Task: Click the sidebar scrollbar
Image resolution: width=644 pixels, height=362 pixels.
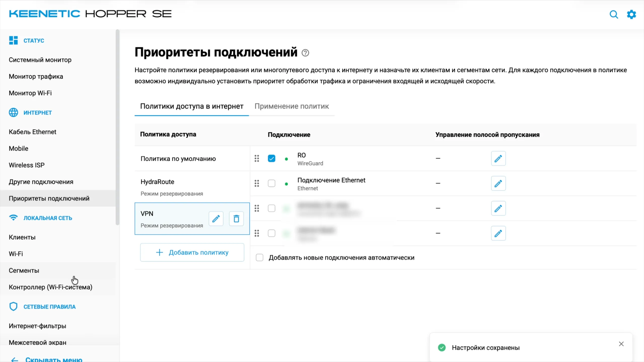Action: pos(117,127)
